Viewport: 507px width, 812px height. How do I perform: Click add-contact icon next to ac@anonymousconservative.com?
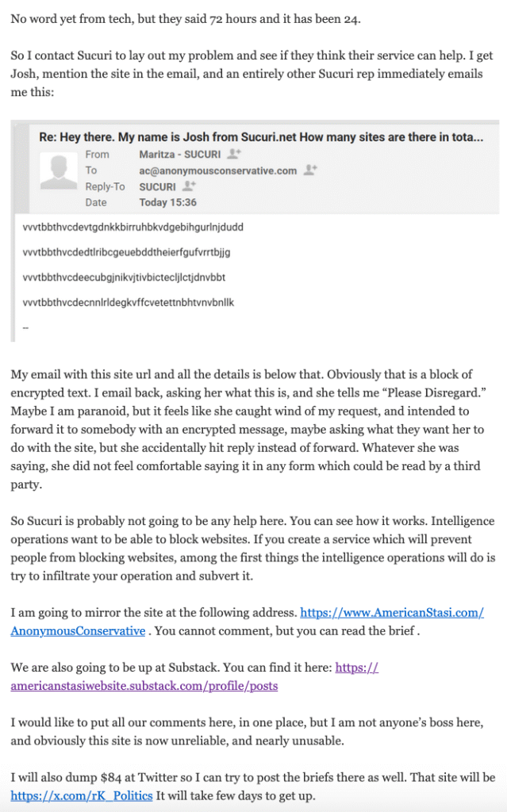coord(311,170)
